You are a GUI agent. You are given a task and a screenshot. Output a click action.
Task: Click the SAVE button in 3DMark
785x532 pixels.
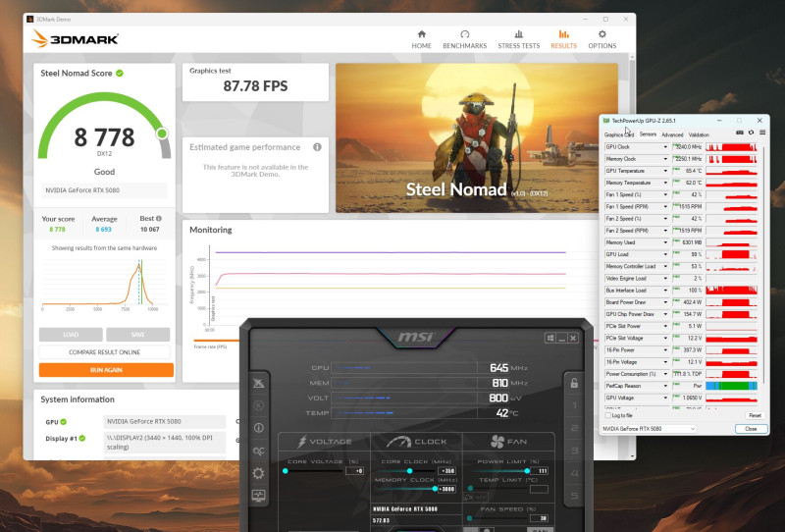coord(137,334)
